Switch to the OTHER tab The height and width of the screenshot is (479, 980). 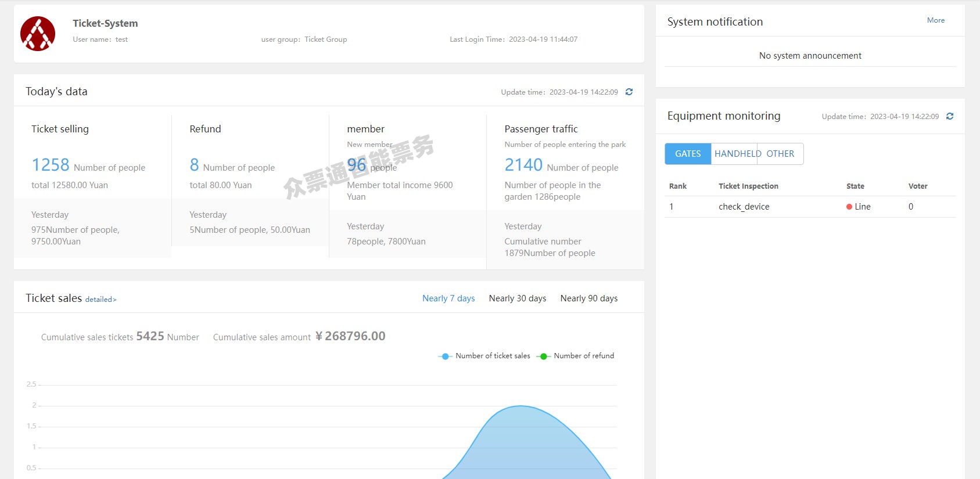[780, 154]
